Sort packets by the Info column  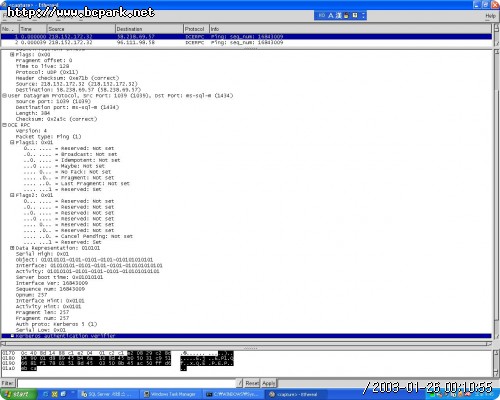tap(351, 29)
